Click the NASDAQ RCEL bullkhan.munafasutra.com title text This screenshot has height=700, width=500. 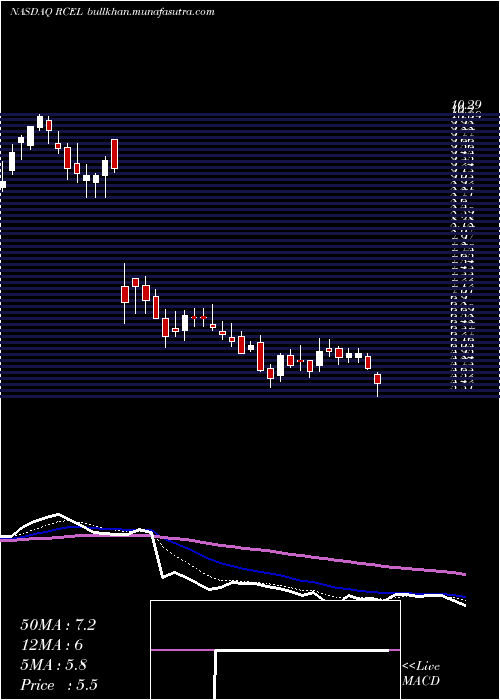click(x=112, y=12)
